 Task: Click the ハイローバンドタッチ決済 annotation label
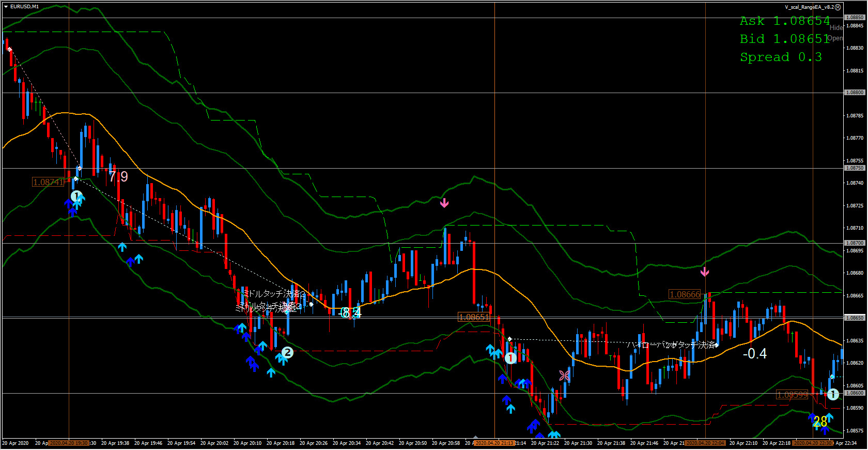tap(671, 344)
